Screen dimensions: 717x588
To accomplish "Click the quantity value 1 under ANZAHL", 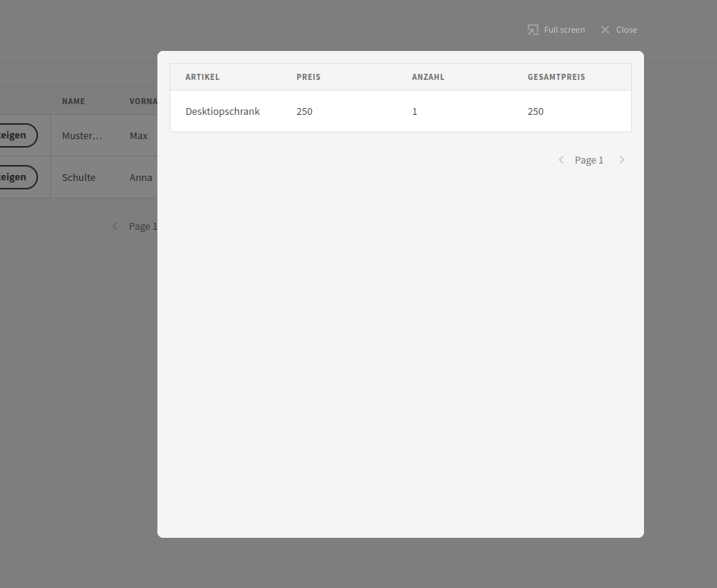I will pos(414,111).
